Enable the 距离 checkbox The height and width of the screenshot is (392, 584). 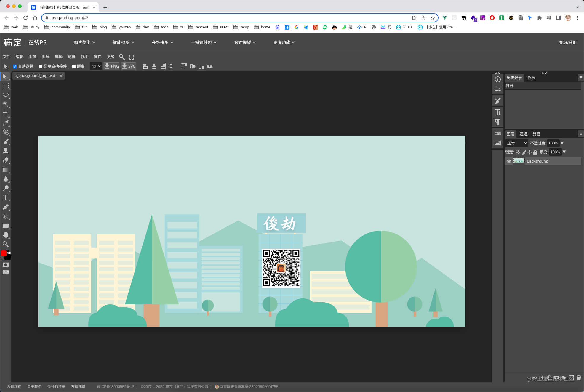point(74,66)
